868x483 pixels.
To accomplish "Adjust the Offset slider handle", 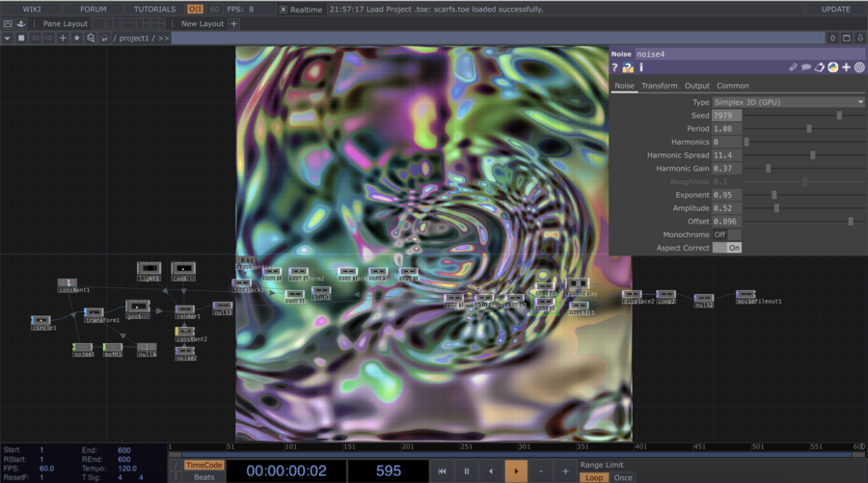I will [851, 222].
